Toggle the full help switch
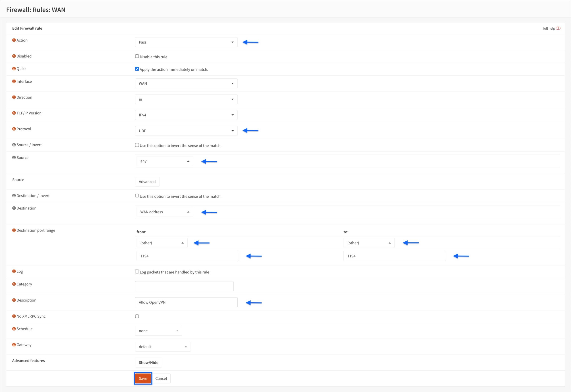 point(558,28)
